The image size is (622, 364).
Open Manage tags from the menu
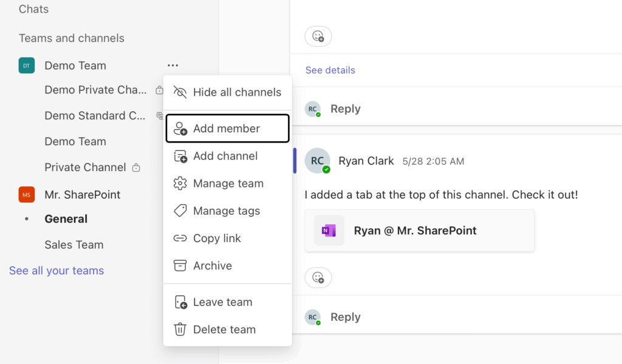[x=228, y=211]
